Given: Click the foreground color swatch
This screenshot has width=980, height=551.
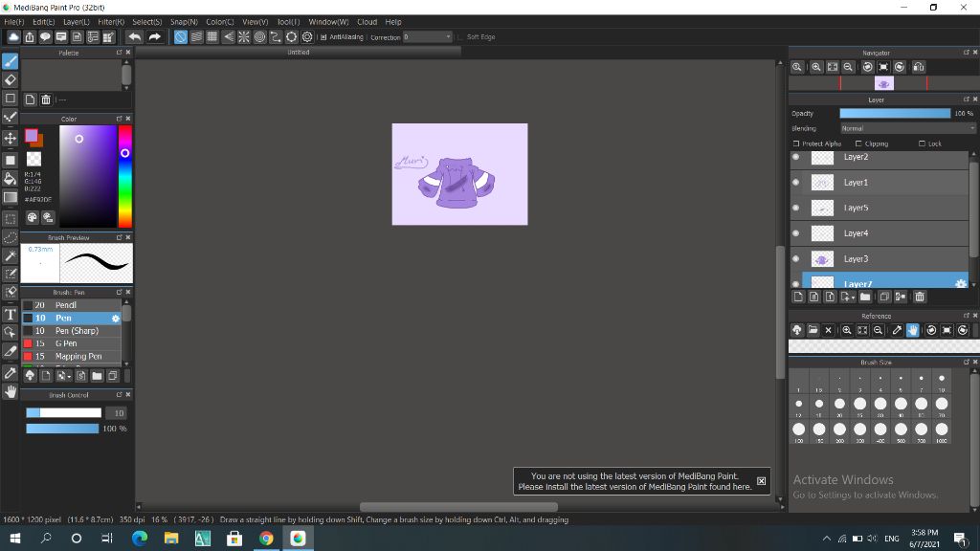Looking at the screenshot, I should [x=32, y=136].
